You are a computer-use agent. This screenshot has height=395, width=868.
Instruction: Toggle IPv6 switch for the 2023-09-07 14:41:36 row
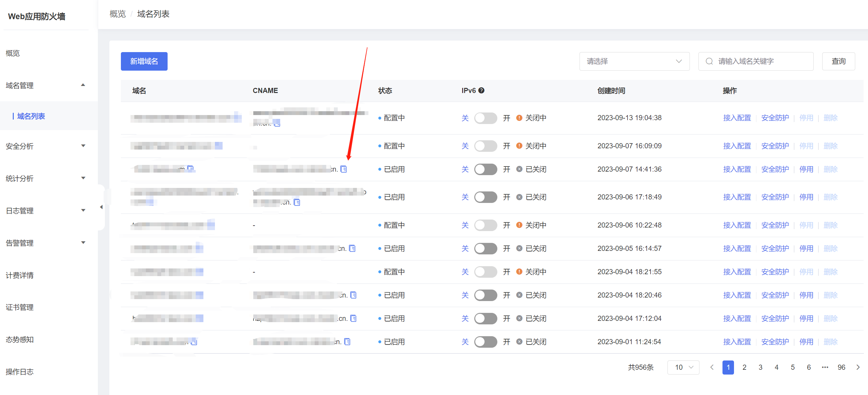click(485, 169)
